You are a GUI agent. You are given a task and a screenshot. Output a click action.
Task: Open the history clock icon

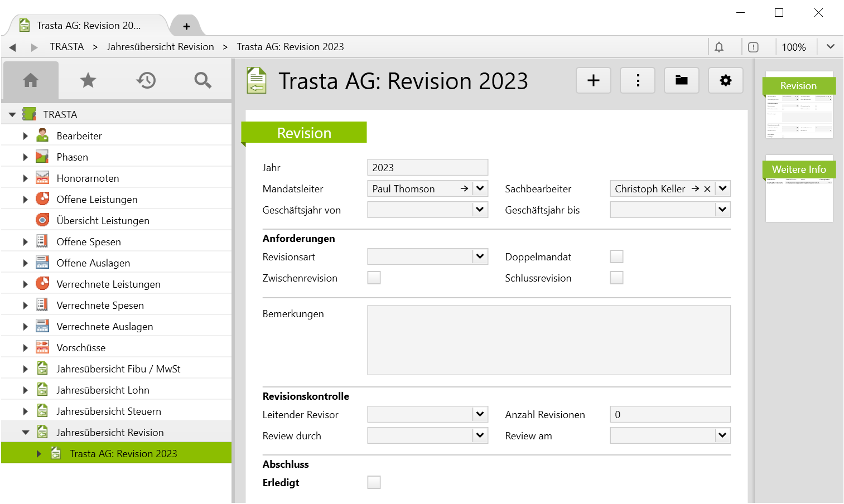click(x=146, y=80)
